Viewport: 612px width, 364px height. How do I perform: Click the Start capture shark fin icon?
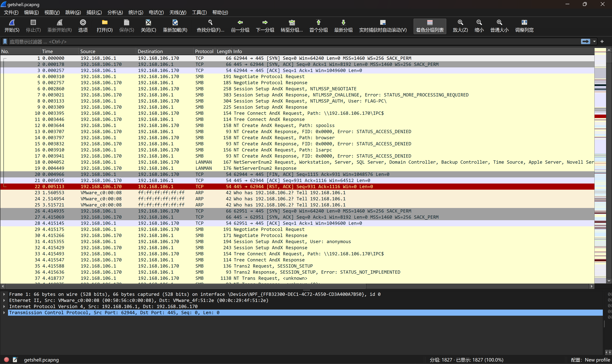pyautogui.click(x=12, y=23)
